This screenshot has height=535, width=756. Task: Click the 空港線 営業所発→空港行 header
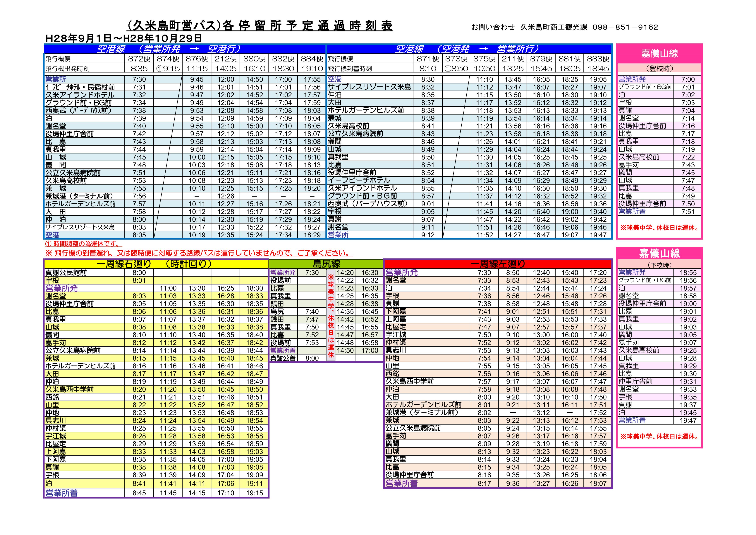tap(185, 49)
